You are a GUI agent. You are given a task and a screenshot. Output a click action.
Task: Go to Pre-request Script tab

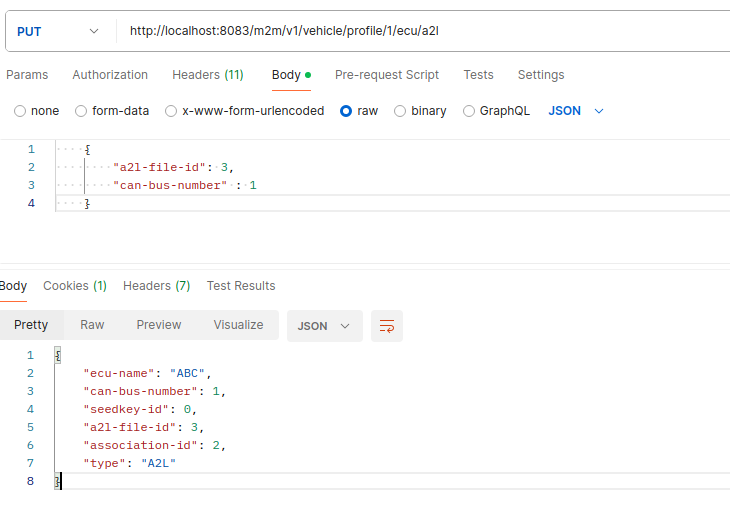[386, 75]
